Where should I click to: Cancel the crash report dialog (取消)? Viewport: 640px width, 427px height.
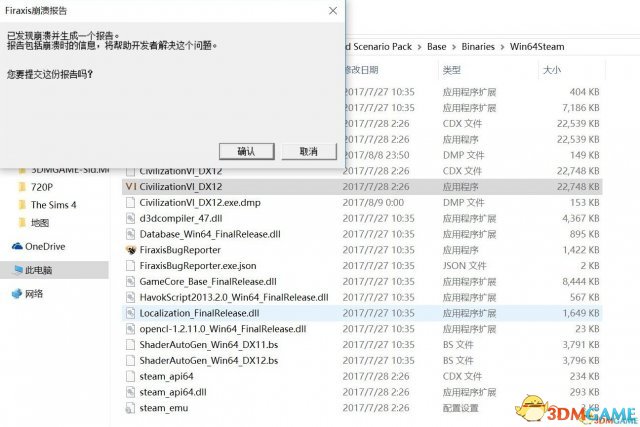click(x=309, y=151)
